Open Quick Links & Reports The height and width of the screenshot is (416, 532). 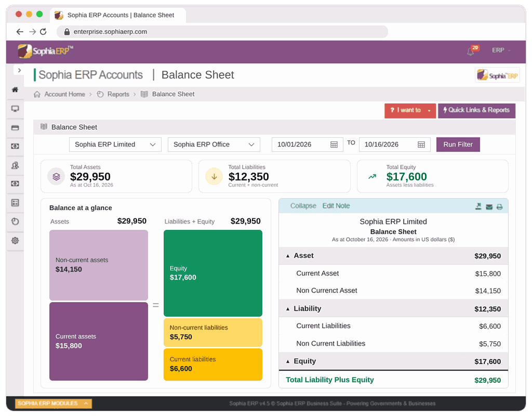476,110
